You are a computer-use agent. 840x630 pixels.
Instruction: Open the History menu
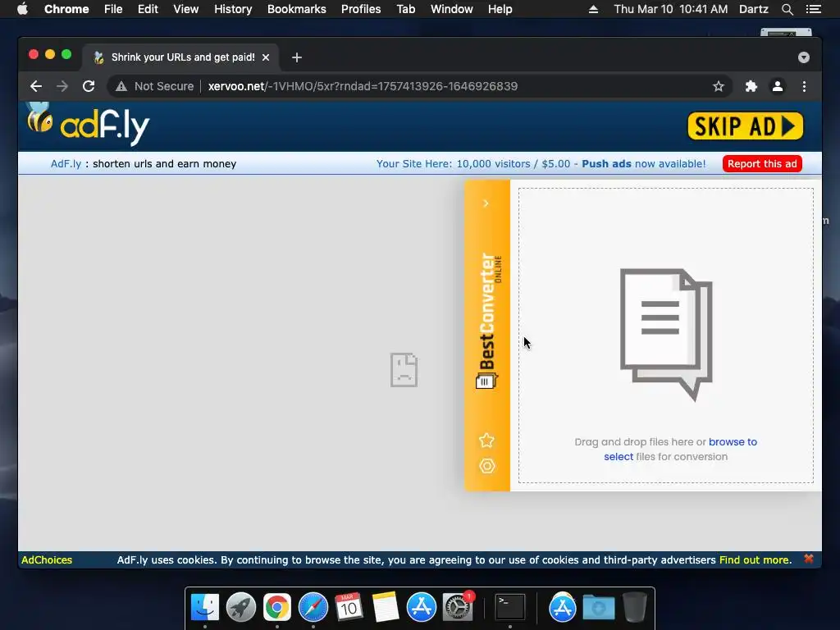[233, 9]
